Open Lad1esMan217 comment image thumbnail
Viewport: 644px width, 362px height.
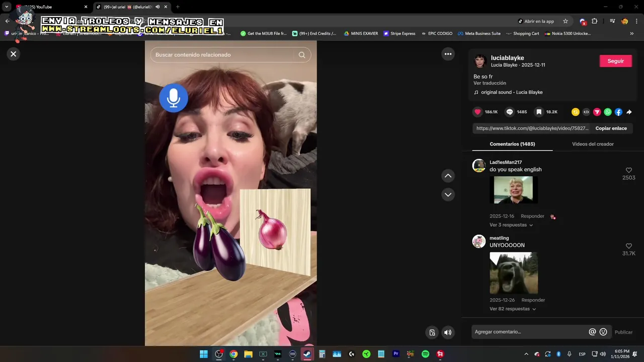[x=514, y=190]
